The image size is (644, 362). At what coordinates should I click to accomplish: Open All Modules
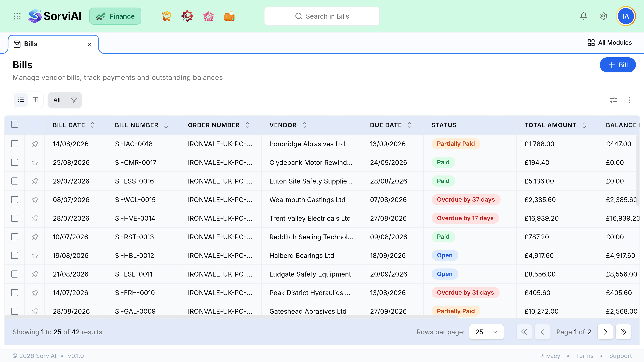[609, 43]
